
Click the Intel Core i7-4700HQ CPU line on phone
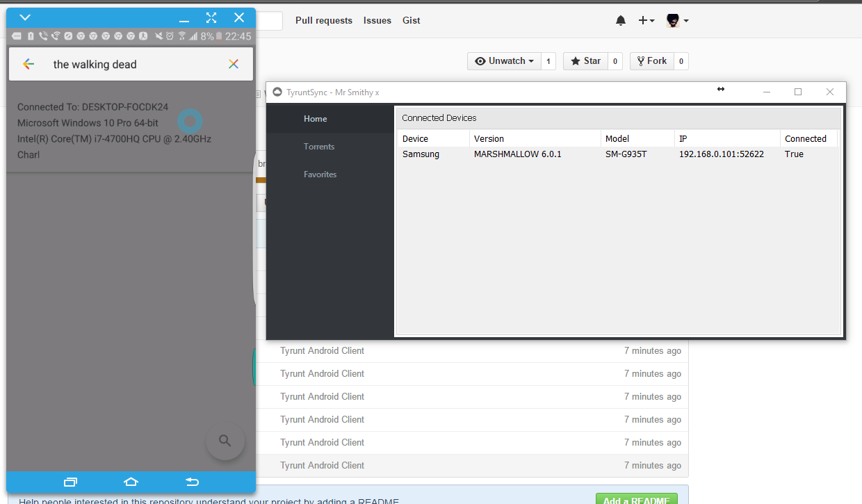[114, 139]
